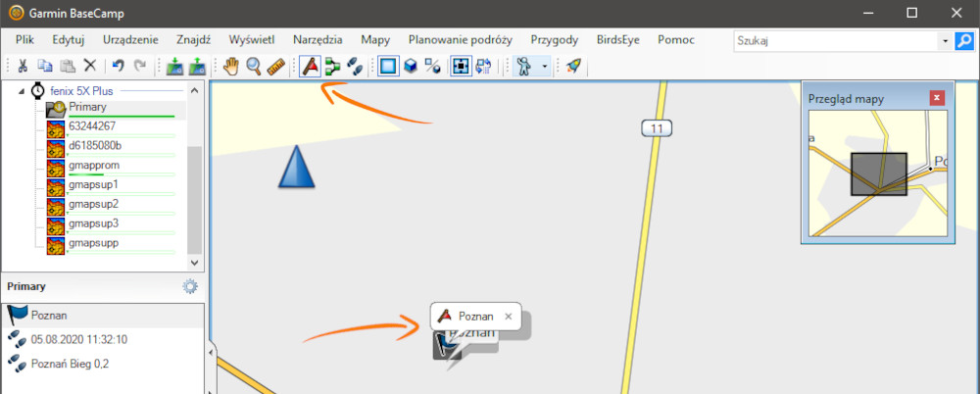Screen dimensions: 980x394
Task: Open the Urządzenie menu
Action: pyautogui.click(x=130, y=40)
